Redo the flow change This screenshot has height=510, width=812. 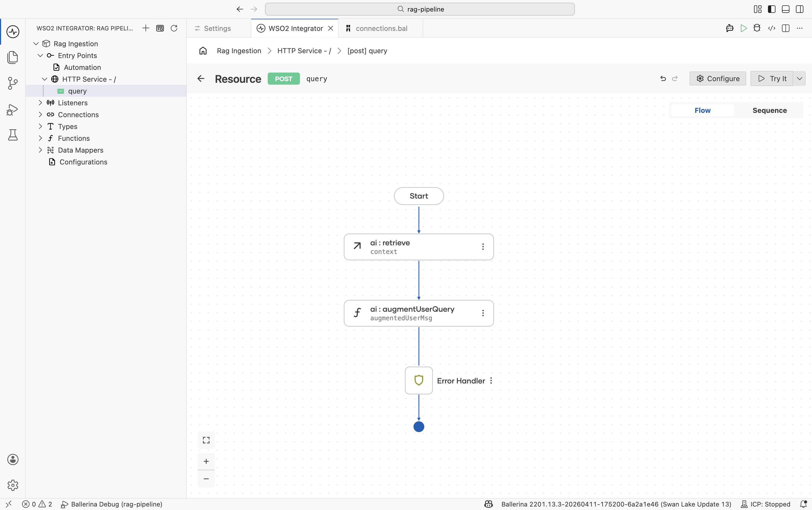pyautogui.click(x=675, y=78)
